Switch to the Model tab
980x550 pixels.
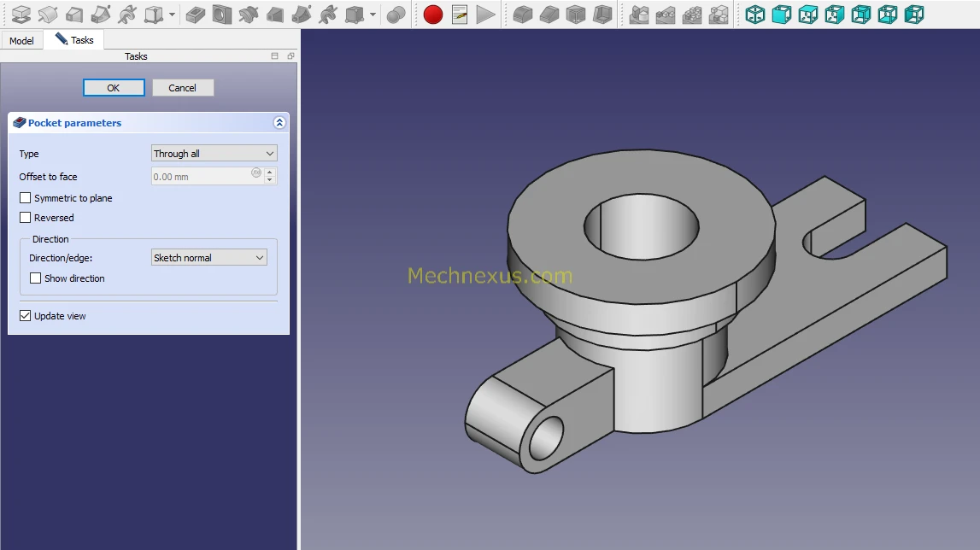21,41
